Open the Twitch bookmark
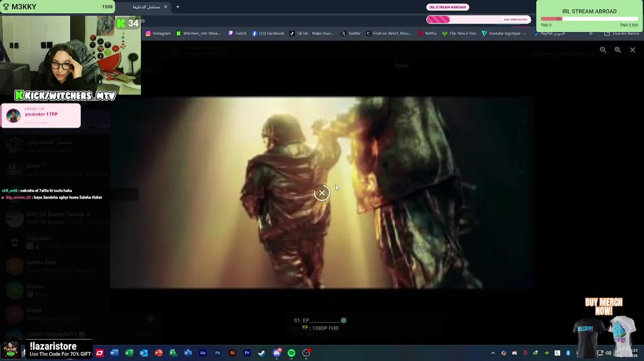644x361 pixels. pyautogui.click(x=237, y=34)
